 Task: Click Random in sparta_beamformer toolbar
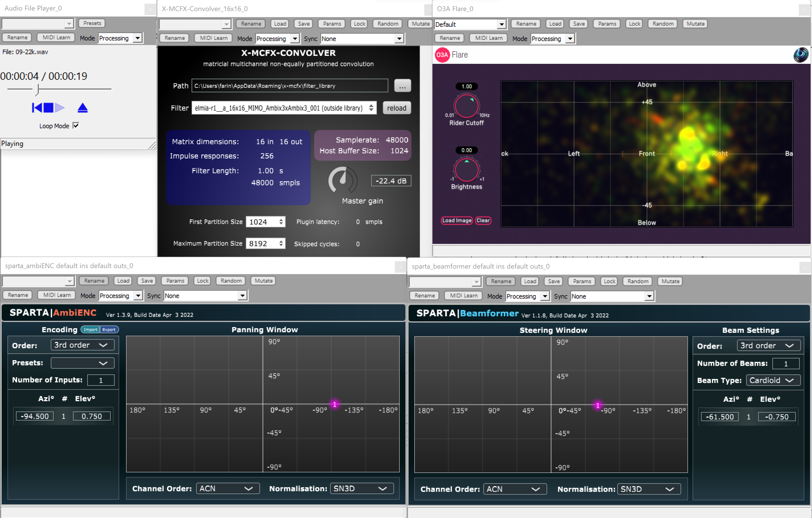[x=638, y=282]
